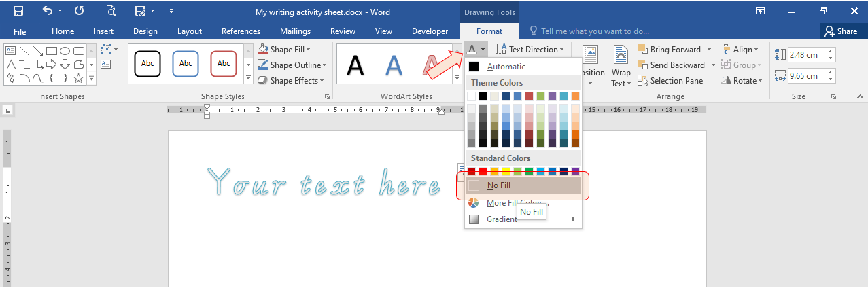Screen dimensions: 868x288
Task: Click the Edit Shape icon
Action: point(109,50)
